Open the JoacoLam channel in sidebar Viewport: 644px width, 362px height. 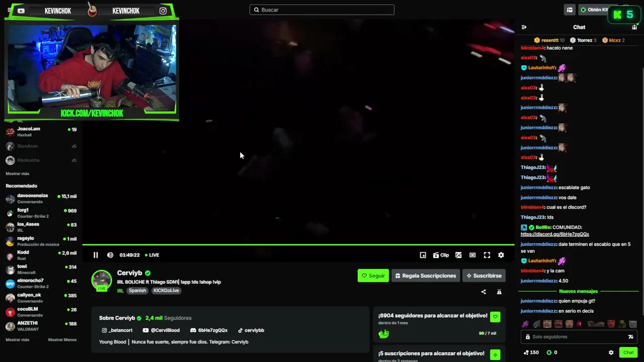point(41,132)
